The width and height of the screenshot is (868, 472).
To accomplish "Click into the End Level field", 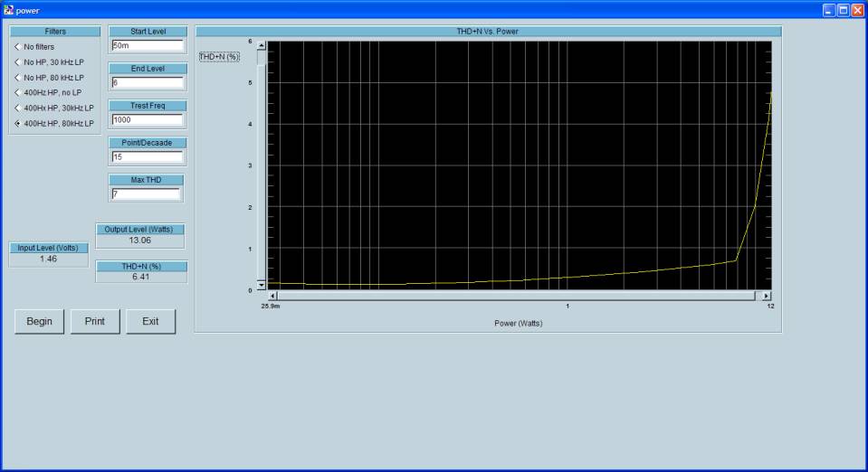I will tap(146, 82).
